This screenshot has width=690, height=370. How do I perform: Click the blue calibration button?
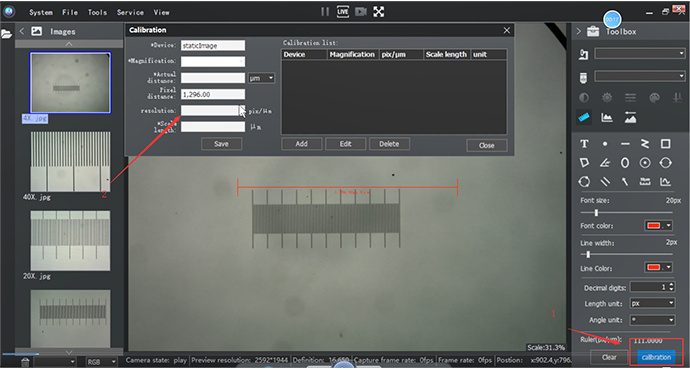pos(656,357)
